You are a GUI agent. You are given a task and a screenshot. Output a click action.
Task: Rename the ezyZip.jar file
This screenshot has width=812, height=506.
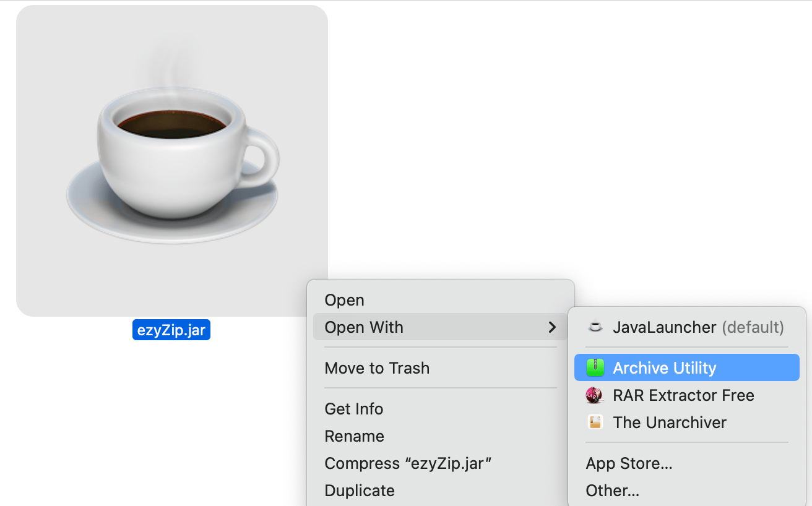[x=354, y=435]
